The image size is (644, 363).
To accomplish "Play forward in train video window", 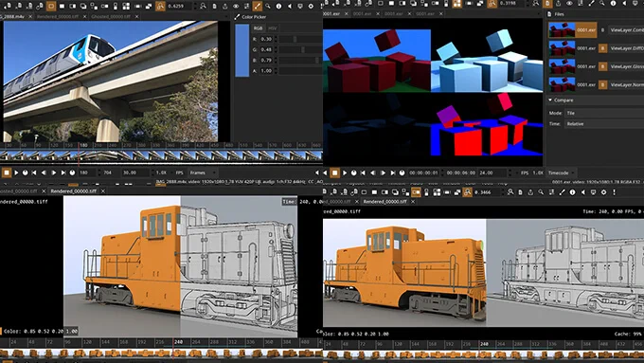I will point(16,172).
